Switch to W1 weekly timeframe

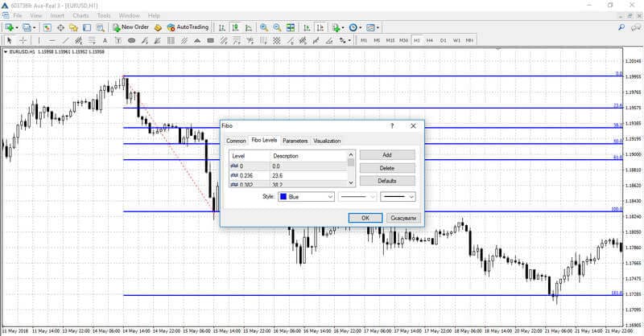(456, 40)
